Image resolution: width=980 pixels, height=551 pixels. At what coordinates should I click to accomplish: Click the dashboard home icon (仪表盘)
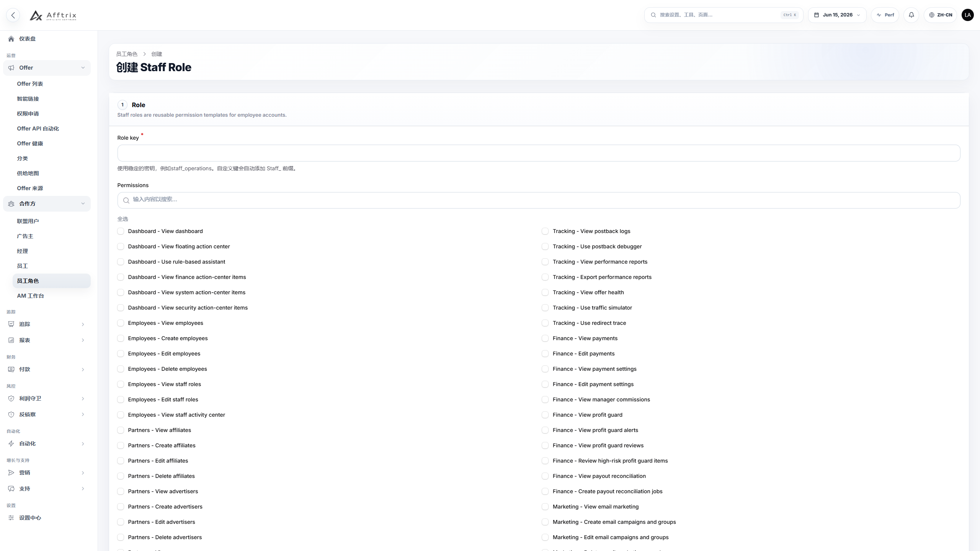tap(11, 39)
